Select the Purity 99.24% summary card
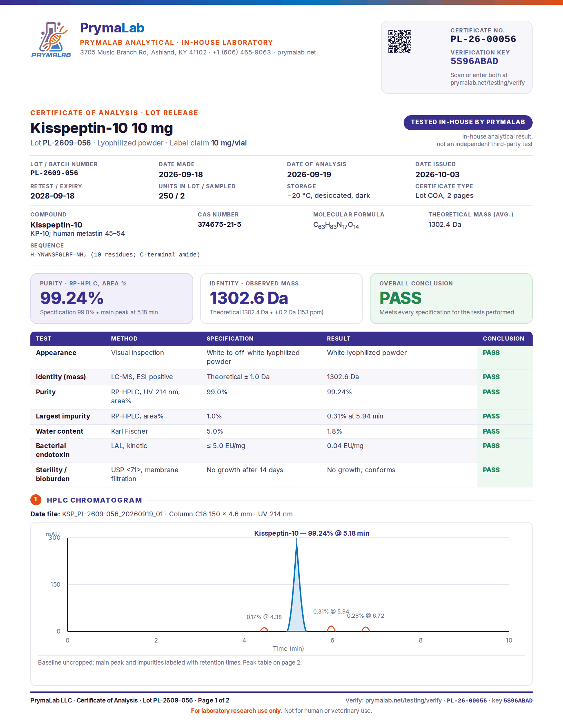The image size is (563, 728). pos(112,299)
